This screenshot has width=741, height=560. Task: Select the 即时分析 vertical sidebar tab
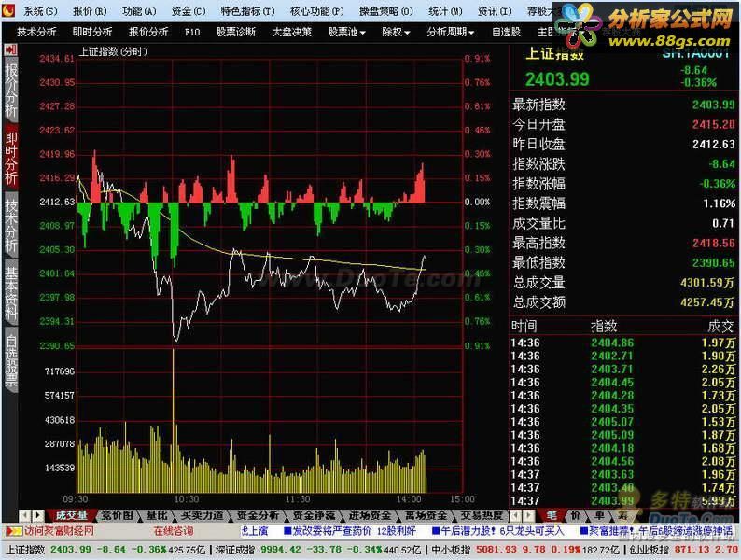(x=11, y=159)
